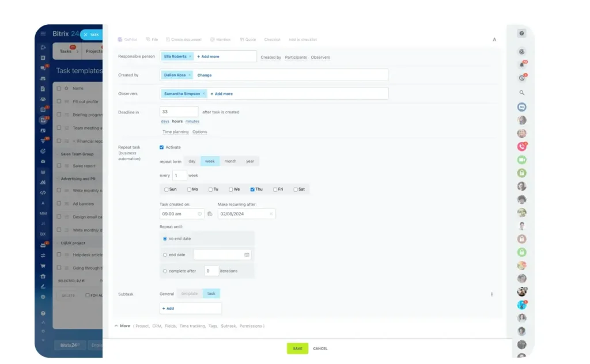This screenshot has height=364, width=590.
Task: Switch repeat term to month
Action: coord(230,161)
